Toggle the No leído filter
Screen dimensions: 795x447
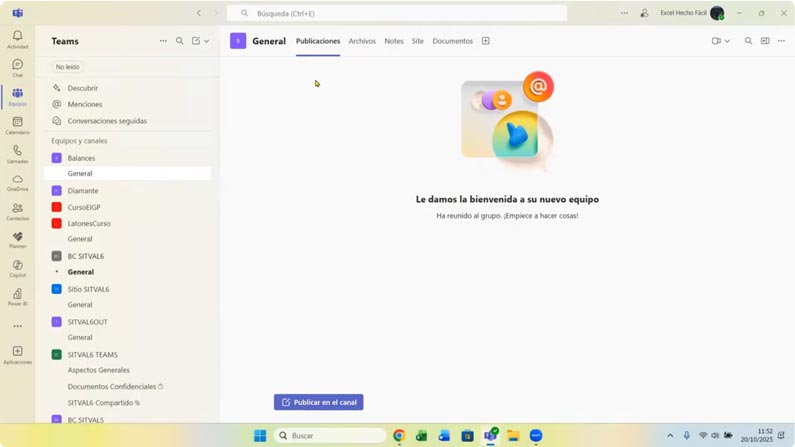click(67, 67)
